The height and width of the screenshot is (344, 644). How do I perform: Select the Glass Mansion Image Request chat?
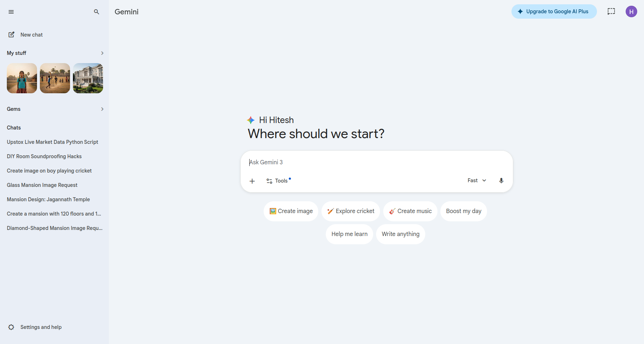[42, 185]
